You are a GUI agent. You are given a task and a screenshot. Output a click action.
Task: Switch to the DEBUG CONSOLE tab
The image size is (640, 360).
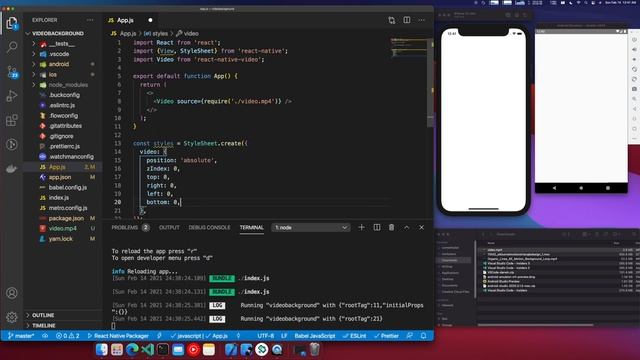[x=209, y=227]
